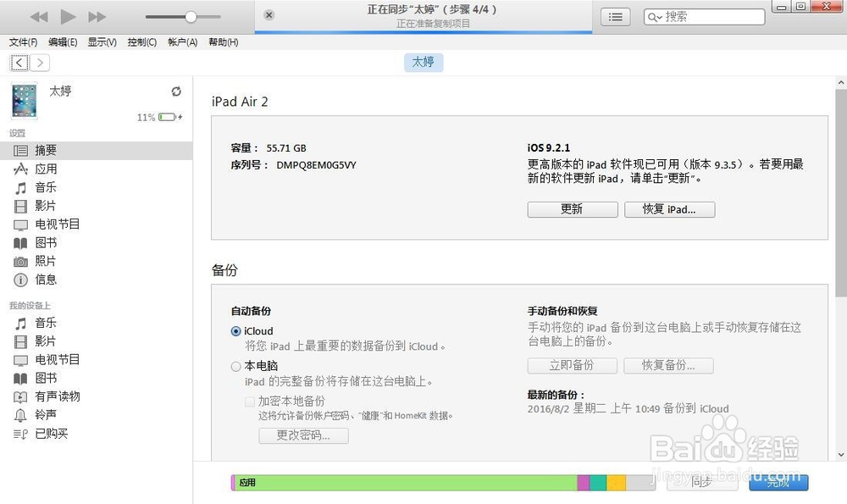Select the 本电脑 backup radio button
This screenshot has height=504, width=847.
click(235, 366)
